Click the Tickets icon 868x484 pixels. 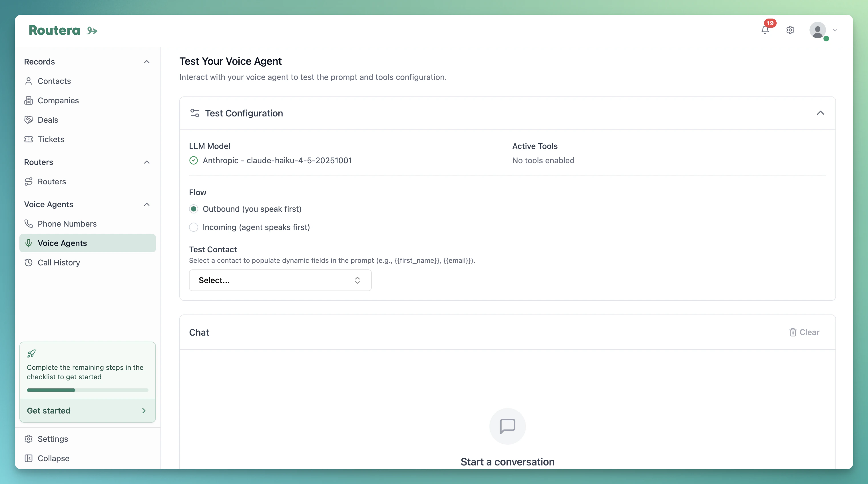point(29,139)
